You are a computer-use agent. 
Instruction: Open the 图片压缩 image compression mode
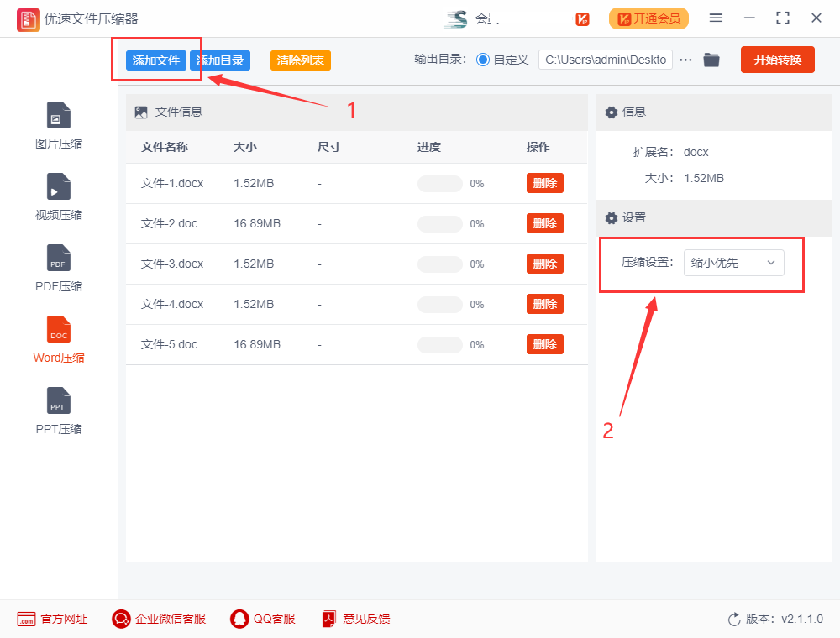[x=59, y=126]
